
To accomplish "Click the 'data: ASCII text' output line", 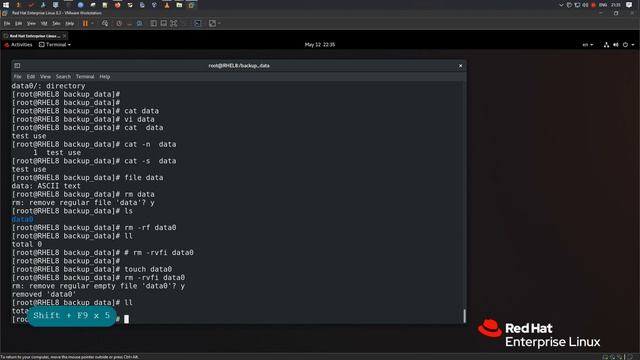I will [46, 186].
